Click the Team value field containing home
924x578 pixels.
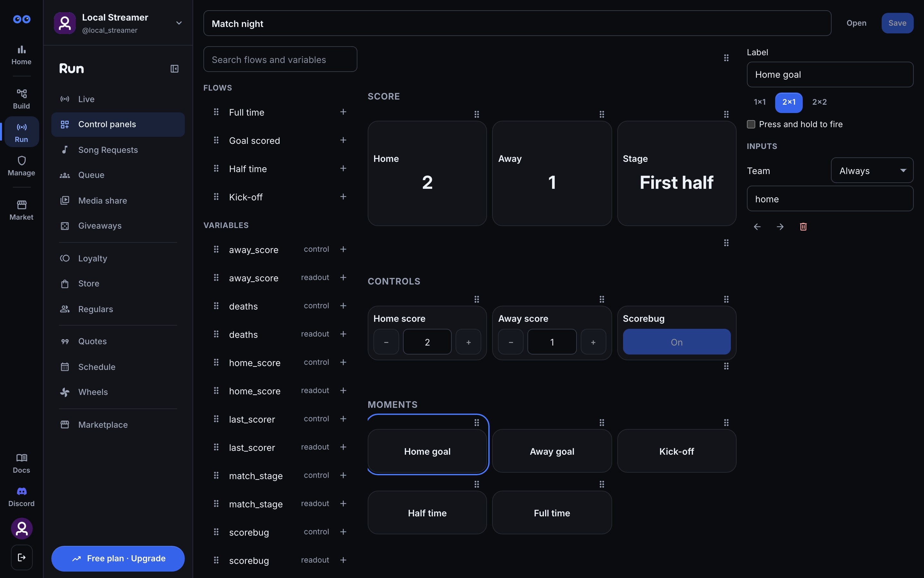830,199
